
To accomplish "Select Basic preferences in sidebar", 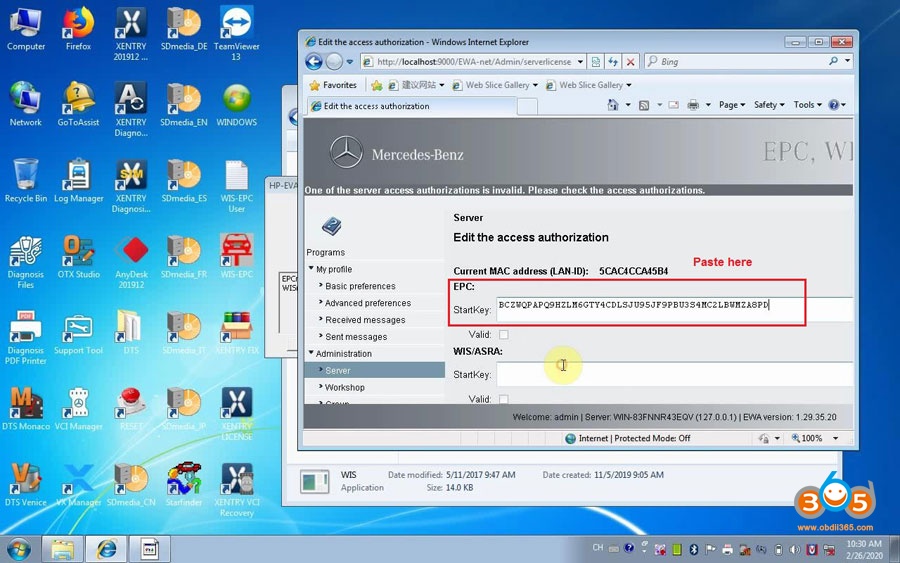I will (x=360, y=286).
